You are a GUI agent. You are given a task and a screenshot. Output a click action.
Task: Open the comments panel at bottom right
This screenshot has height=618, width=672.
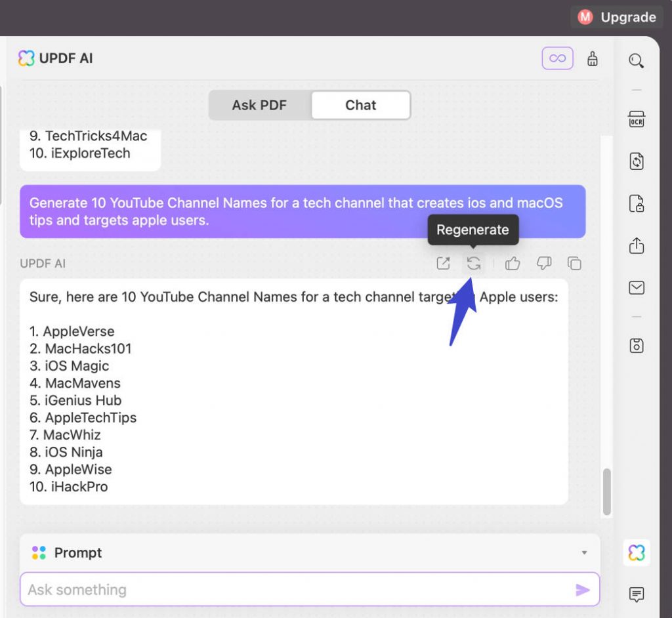636,595
